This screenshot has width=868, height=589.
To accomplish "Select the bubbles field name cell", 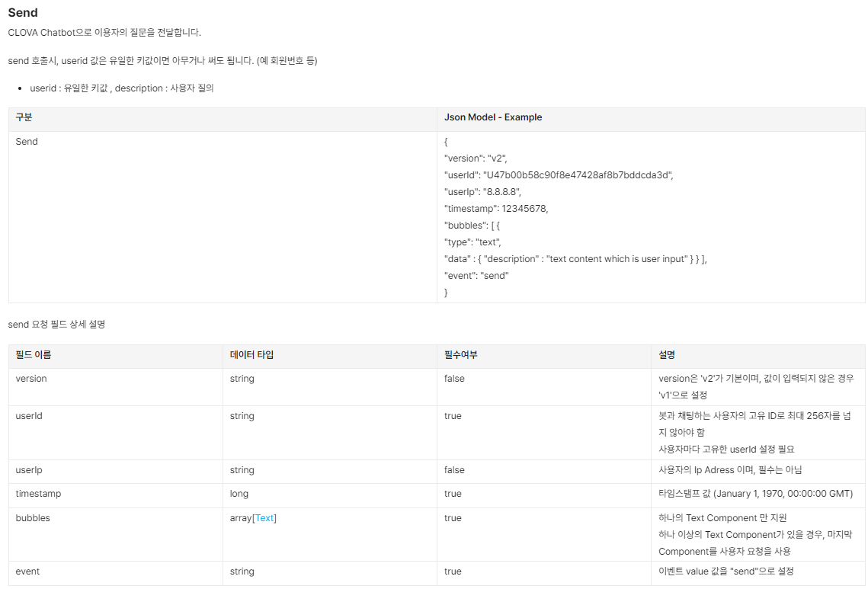I will click(x=33, y=518).
